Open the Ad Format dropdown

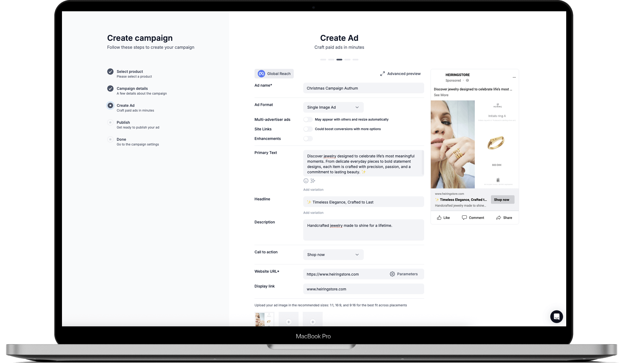333,107
